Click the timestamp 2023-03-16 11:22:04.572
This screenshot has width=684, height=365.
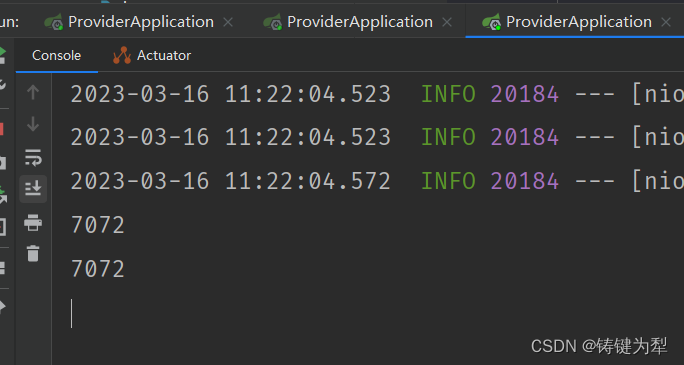[x=231, y=181]
